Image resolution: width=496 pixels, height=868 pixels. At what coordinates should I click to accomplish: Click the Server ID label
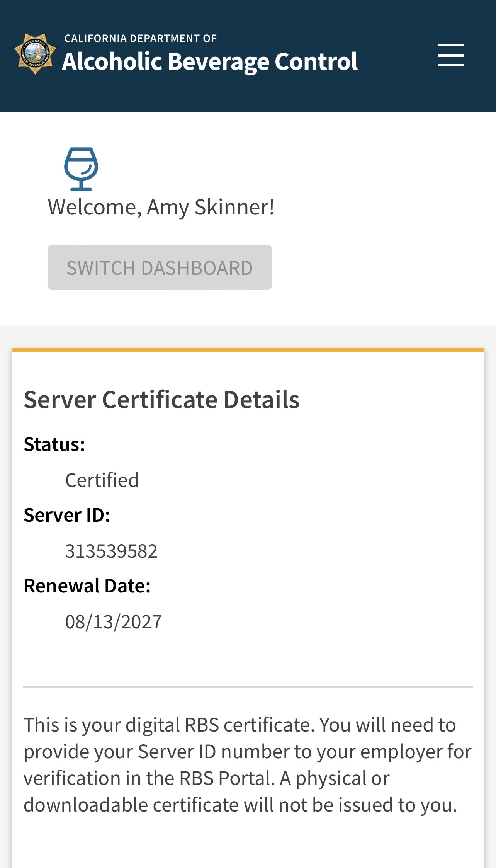pos(67,515)
